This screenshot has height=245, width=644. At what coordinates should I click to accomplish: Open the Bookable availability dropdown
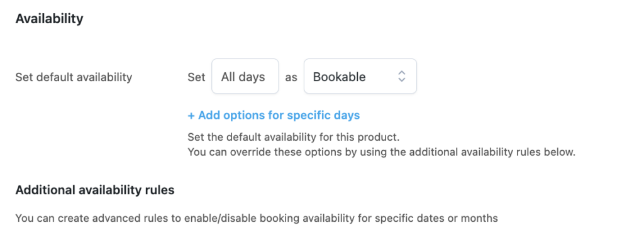(360, 77)
